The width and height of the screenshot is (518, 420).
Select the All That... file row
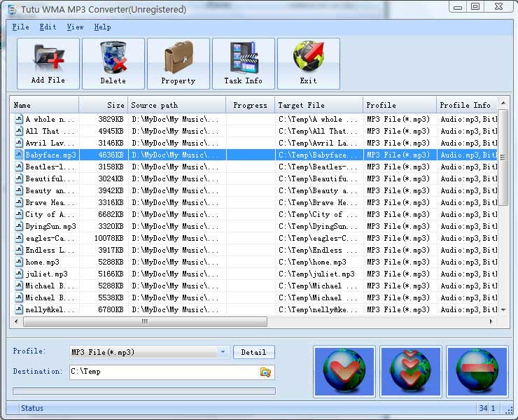(254, 131)
